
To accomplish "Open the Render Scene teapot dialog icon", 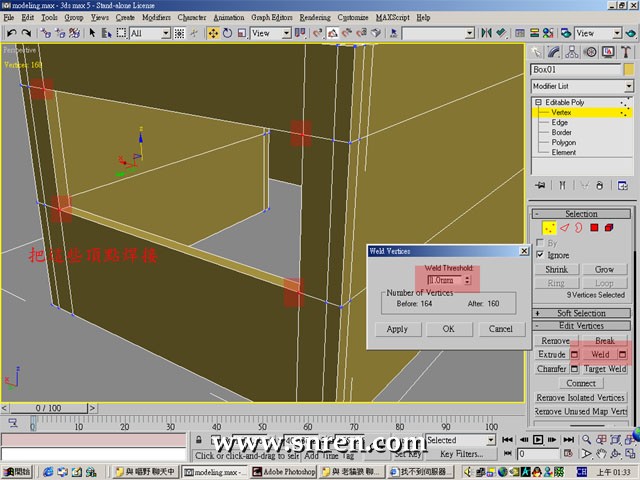I will coord(566,33).
